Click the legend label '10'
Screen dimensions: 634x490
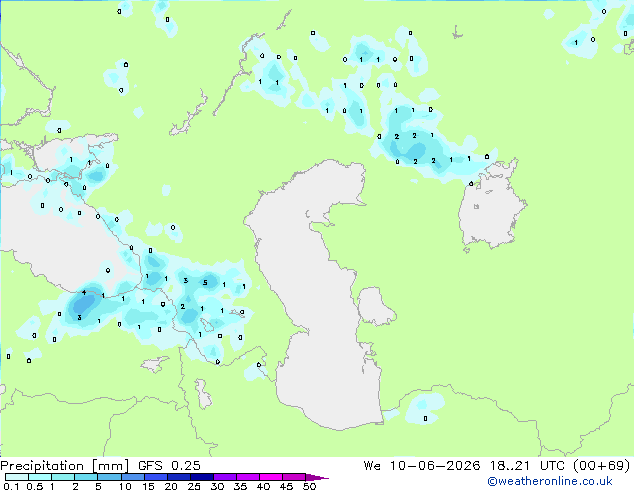[x=125, y=486]
